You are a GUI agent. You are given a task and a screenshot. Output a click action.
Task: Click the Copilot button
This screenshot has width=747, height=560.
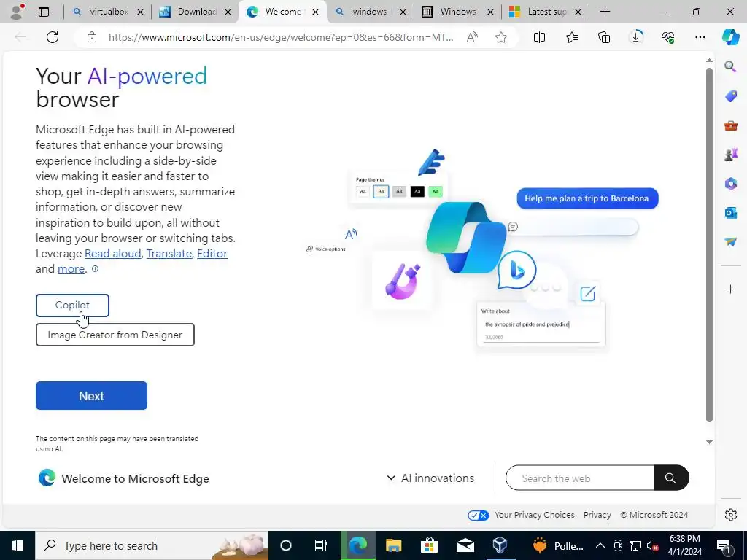(x=72, y=306)
